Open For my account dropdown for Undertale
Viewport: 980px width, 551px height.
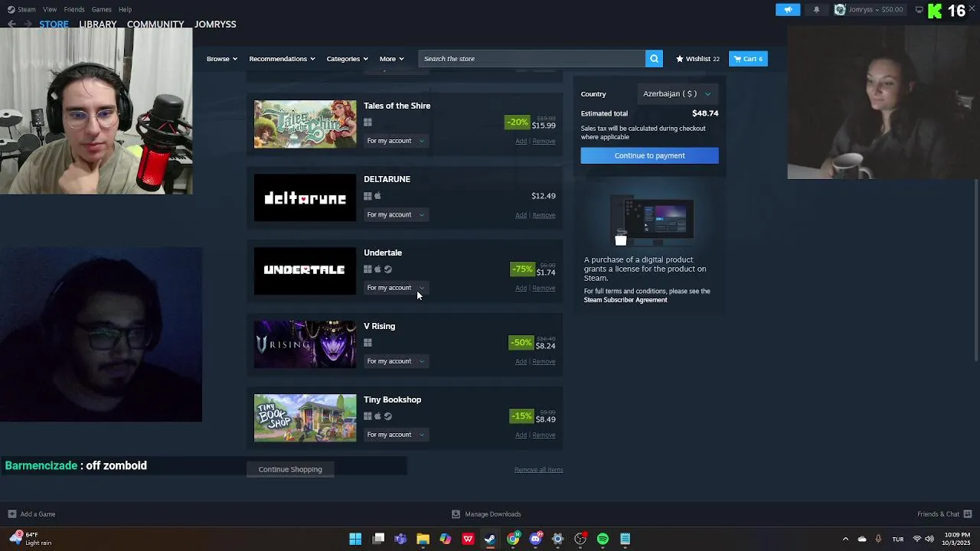pyautogui.click(x=395, y=288)
